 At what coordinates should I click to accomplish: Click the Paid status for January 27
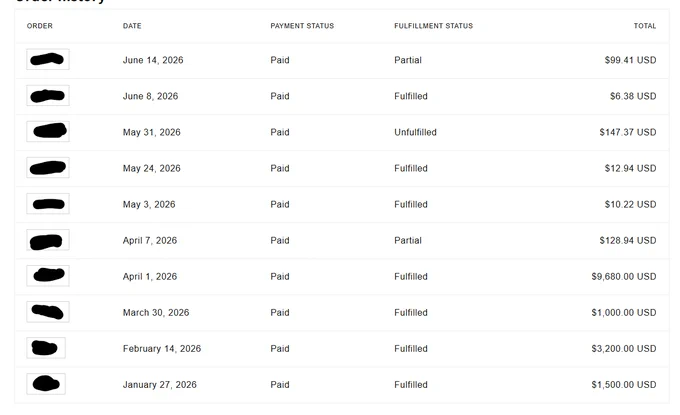coord(280,385)
